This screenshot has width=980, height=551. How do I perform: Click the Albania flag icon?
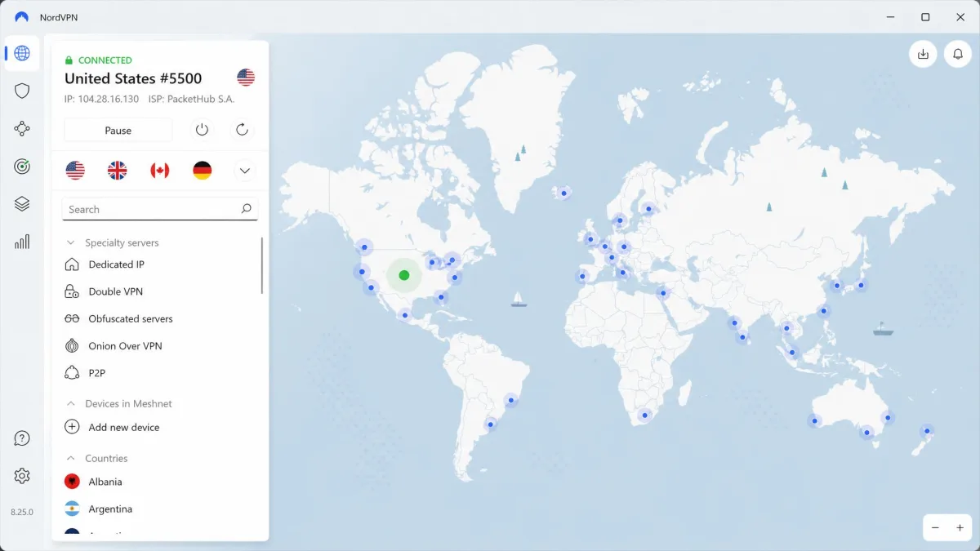tap(72, 482)
